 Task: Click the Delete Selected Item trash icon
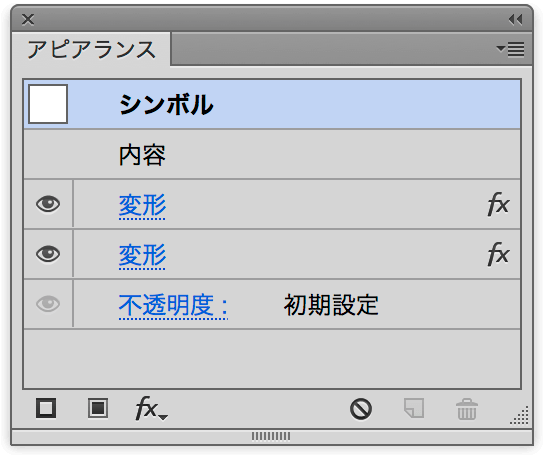[x=467, y=409]
